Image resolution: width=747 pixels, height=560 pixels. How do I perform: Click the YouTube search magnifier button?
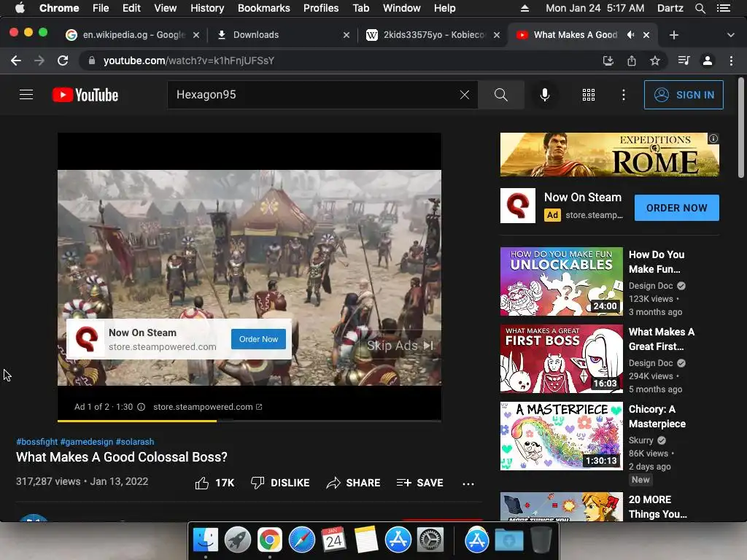500,95
